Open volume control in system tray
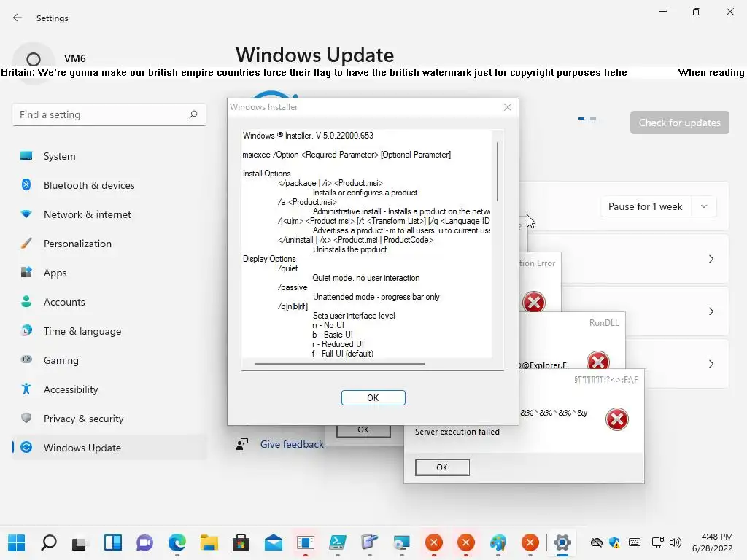This screenshot has width=747, height=560. coord(675,542)
